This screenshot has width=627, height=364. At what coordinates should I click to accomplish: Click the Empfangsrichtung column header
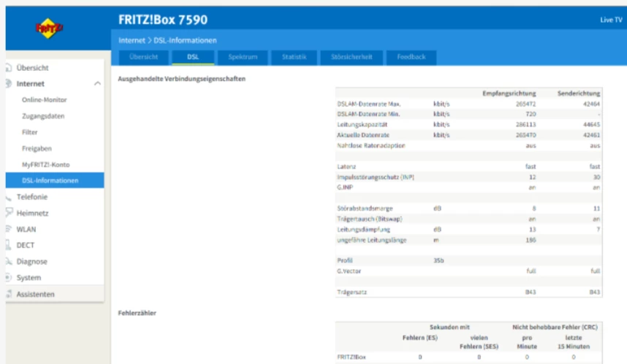click(x=509, y=94)
